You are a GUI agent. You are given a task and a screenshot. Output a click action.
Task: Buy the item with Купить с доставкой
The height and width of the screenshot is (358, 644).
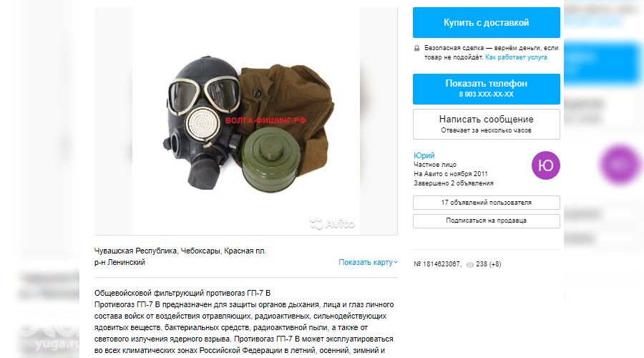coord(487,23)
